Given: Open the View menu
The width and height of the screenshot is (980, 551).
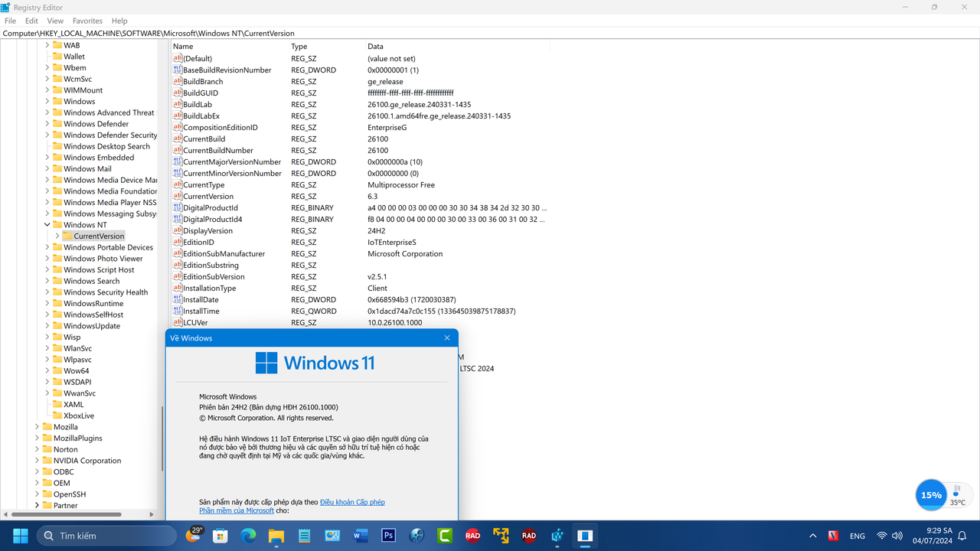Looking at the screenshot, I should pos(55,21).
